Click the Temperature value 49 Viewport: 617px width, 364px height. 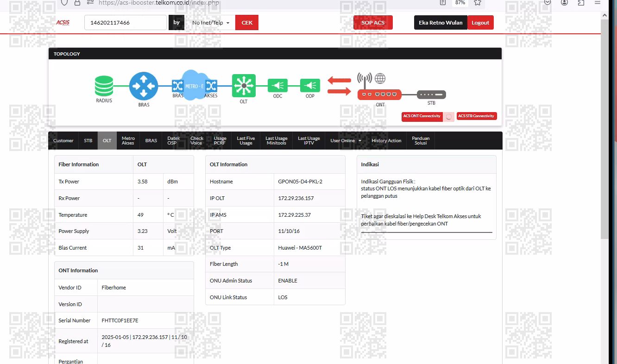pos(140,215)
